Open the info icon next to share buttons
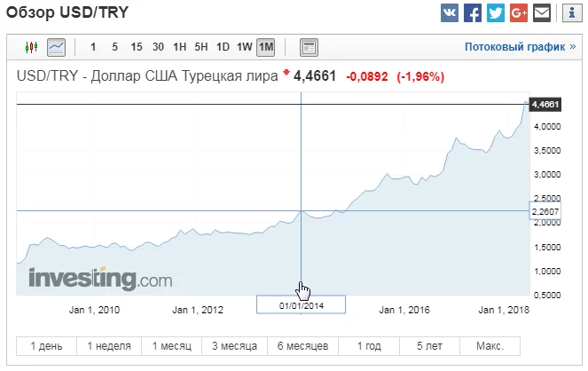Screen dimensions: 588x371 click(x=569, y=13)
